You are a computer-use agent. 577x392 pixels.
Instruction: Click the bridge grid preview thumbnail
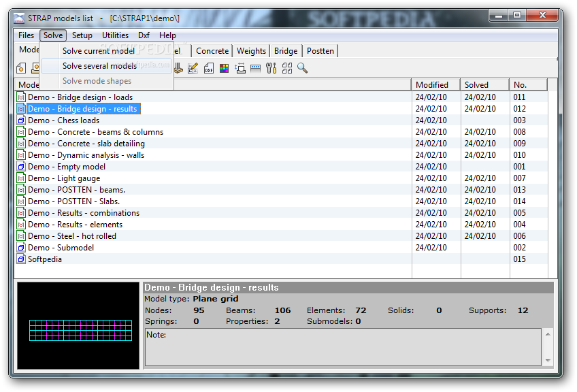click(78, 325)
